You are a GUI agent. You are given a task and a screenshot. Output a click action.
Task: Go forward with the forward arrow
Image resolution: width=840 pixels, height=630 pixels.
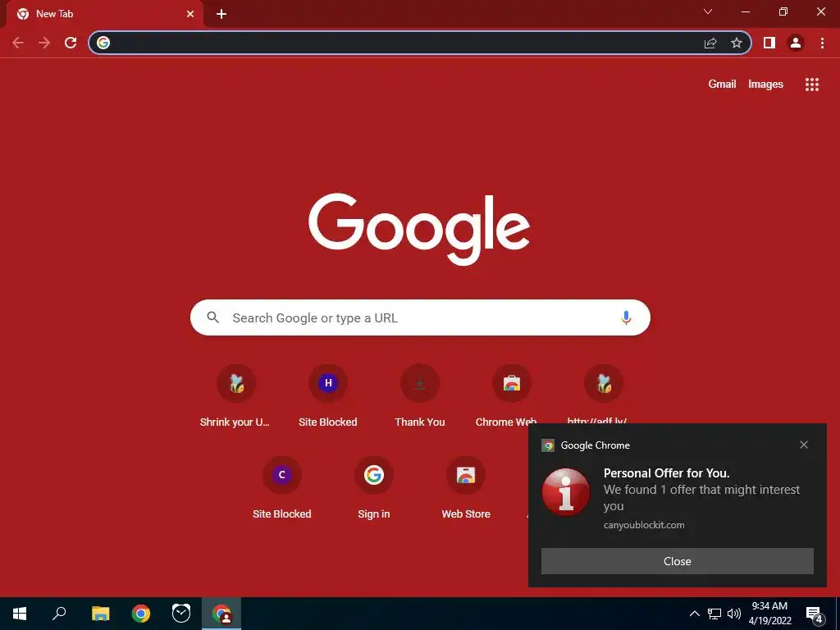click(x=44, y=43)
